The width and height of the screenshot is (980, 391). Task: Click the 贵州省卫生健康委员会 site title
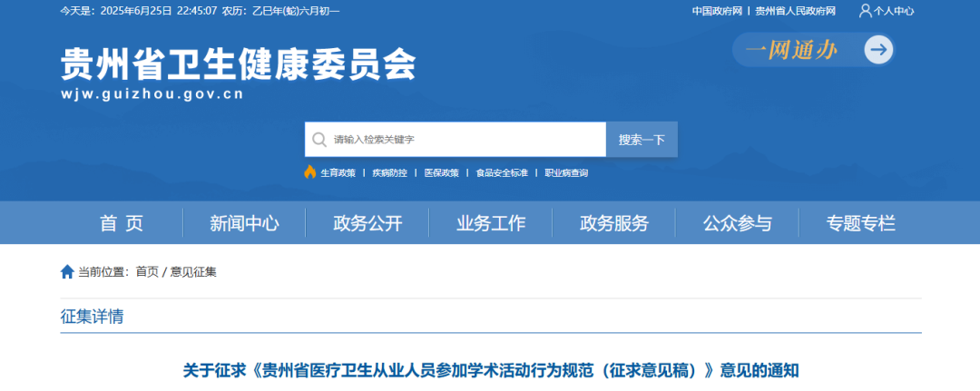[x=238, y=64]
